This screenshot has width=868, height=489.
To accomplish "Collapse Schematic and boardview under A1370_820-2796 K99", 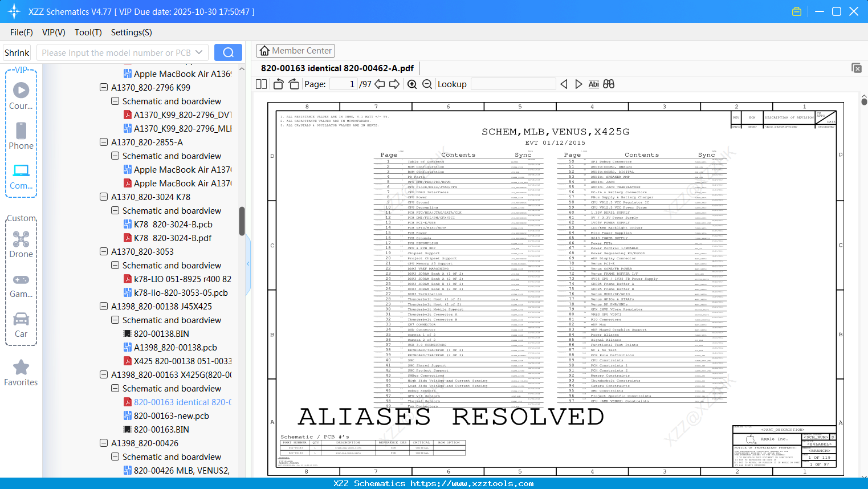I will pyautogui.click(x=115, y=101).
